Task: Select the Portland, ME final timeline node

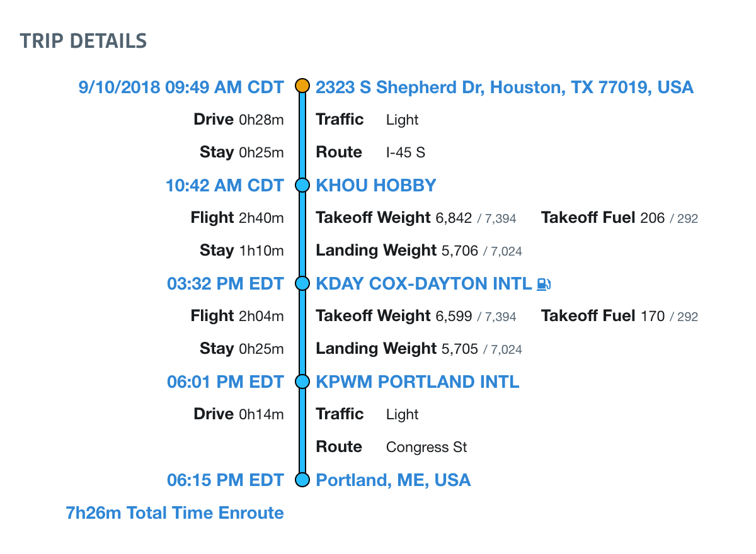Action: click(x=303, y=480)
